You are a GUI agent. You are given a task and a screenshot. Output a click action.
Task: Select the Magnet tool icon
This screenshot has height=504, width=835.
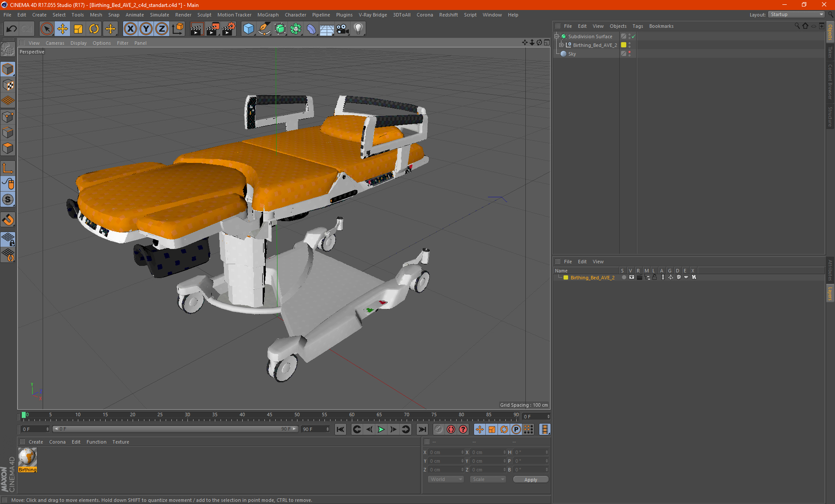click(x=8, y=217)
